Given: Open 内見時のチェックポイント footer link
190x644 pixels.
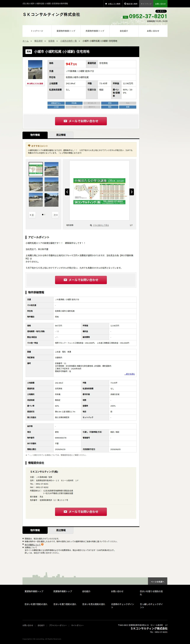Looking at the screenshot, I should click(x=122, y=606).
